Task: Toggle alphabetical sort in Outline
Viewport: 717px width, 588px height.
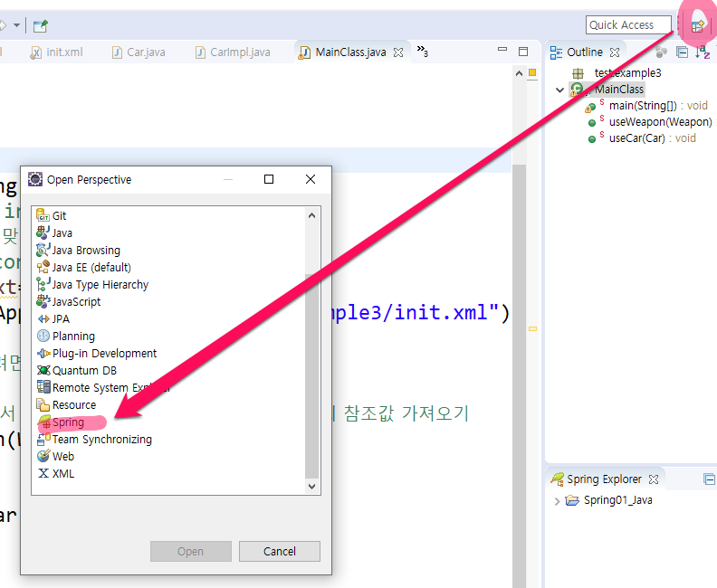Action: [x=703, y=52]
